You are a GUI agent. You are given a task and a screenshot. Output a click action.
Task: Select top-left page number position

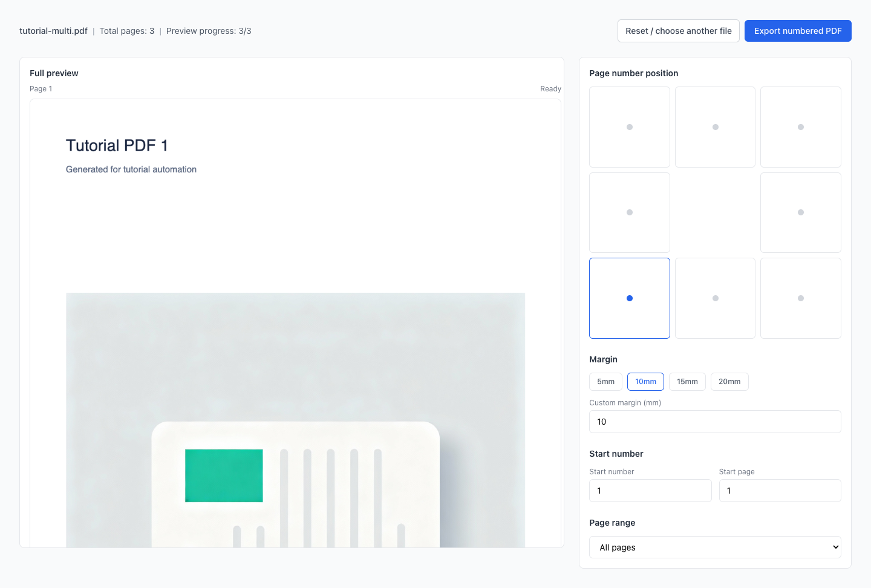[629, 127]
